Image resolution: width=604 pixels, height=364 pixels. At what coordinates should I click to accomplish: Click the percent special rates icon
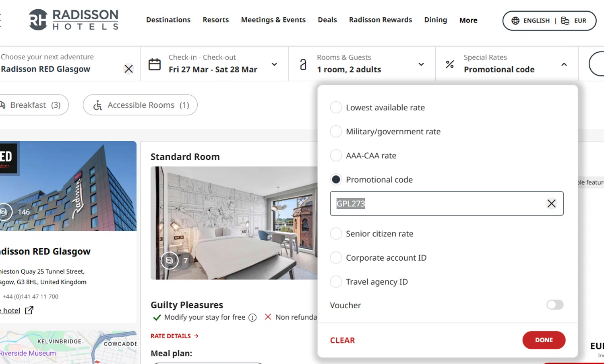coord(450,64)
